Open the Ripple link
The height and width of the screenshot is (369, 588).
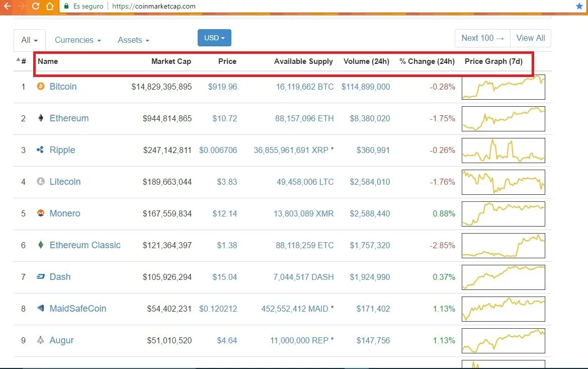tap(62, 150)
